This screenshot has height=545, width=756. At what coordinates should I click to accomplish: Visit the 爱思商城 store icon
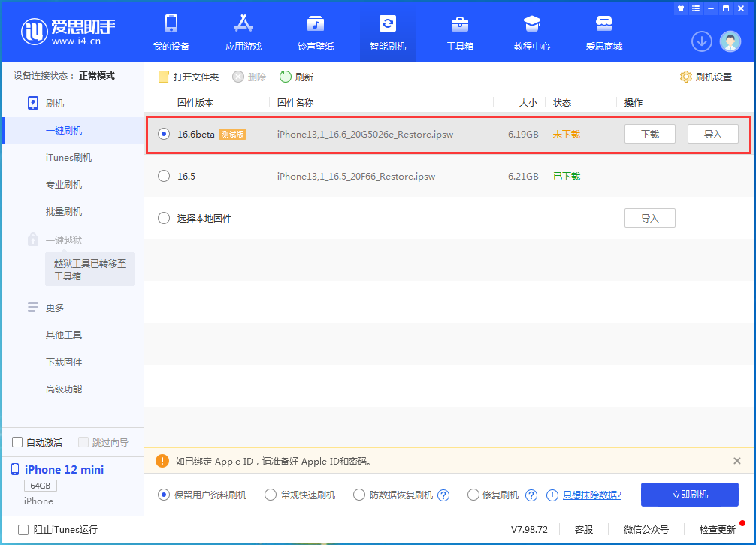[x=604, y=24]
